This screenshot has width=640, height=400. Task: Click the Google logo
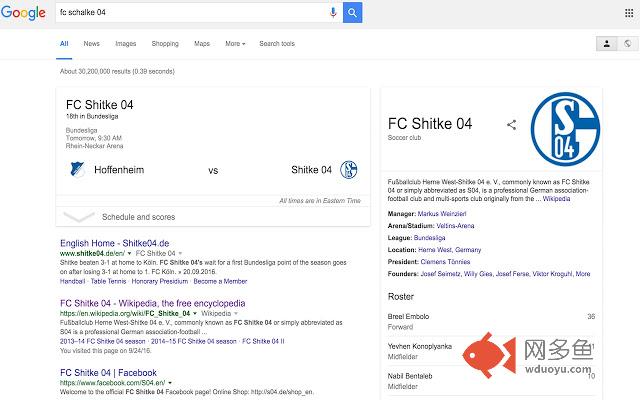tap(24, 13)
